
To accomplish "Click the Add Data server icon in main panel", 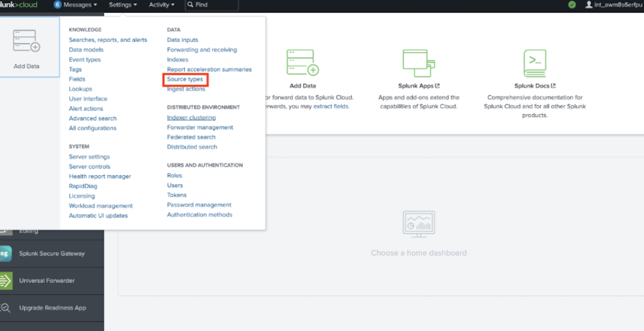I will tap(302, 62).
